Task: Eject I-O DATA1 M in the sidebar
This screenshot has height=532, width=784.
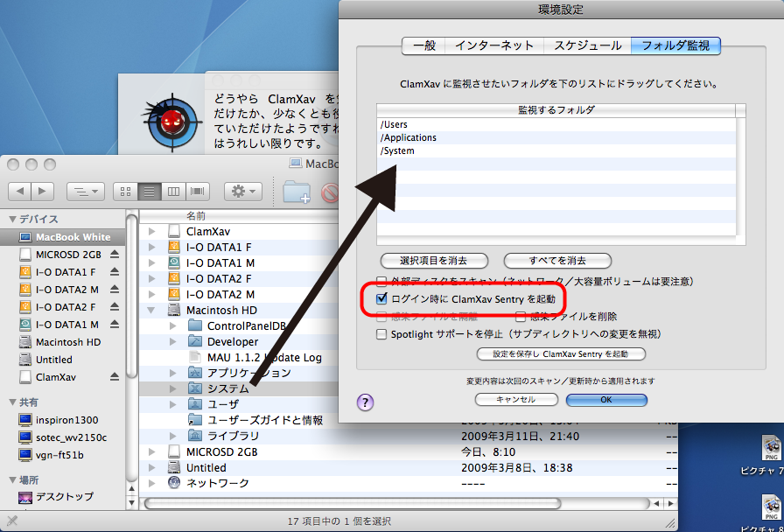Action: [x=115, y=325]
